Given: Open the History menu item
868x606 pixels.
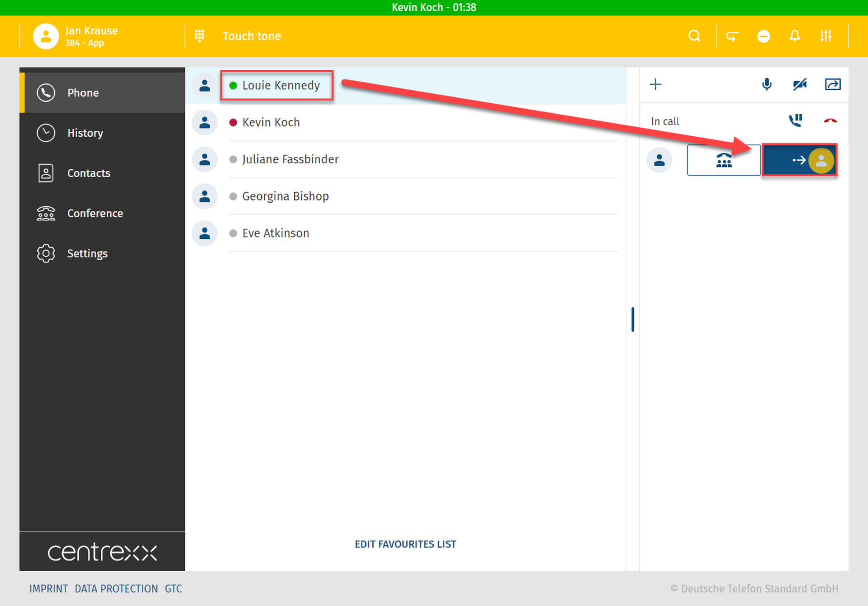Looking at the screenshot, I should tap(85, 133).
